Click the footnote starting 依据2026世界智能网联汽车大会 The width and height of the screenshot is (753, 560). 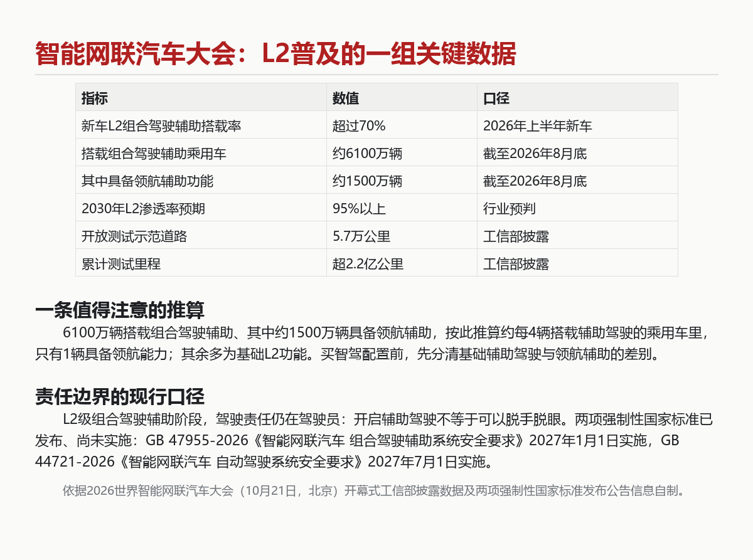pos(375,490)
